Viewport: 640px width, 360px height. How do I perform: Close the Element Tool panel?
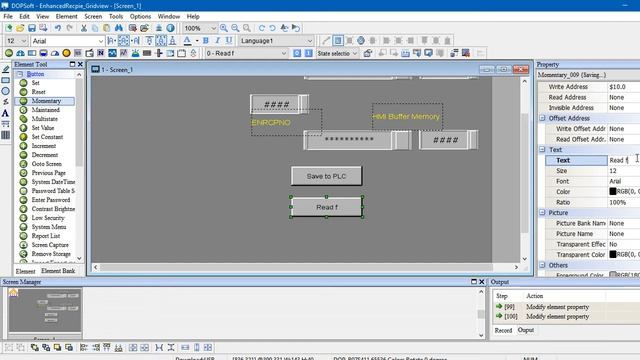click(x=80, y=64)
